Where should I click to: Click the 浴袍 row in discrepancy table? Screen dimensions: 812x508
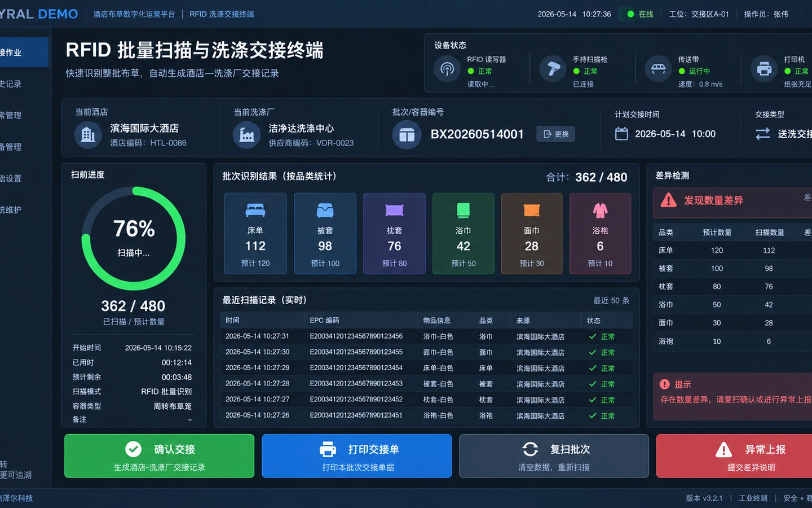(732, 341)
